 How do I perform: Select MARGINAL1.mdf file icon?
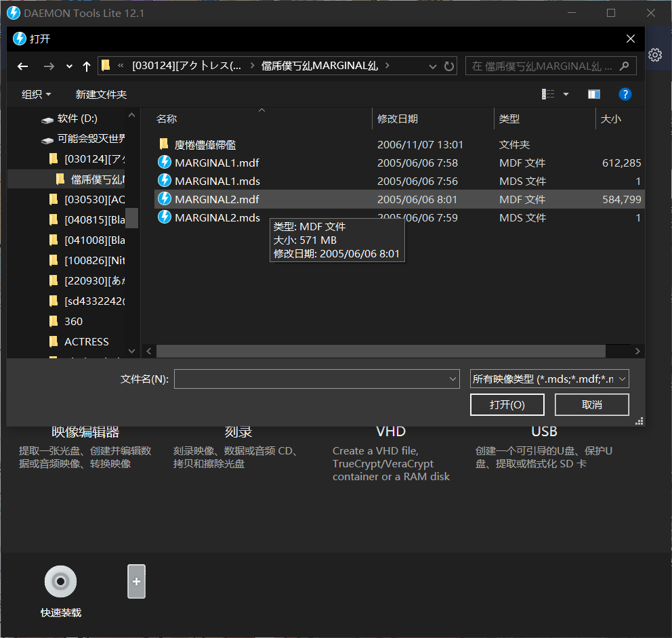[x=165, y=163]
